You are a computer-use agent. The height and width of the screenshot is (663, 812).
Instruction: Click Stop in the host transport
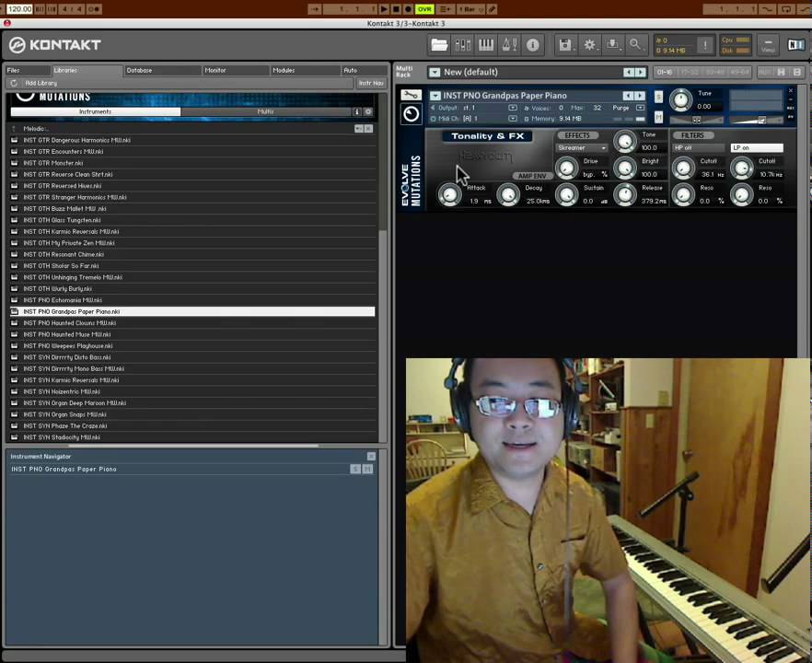click(x=396, y=9)
